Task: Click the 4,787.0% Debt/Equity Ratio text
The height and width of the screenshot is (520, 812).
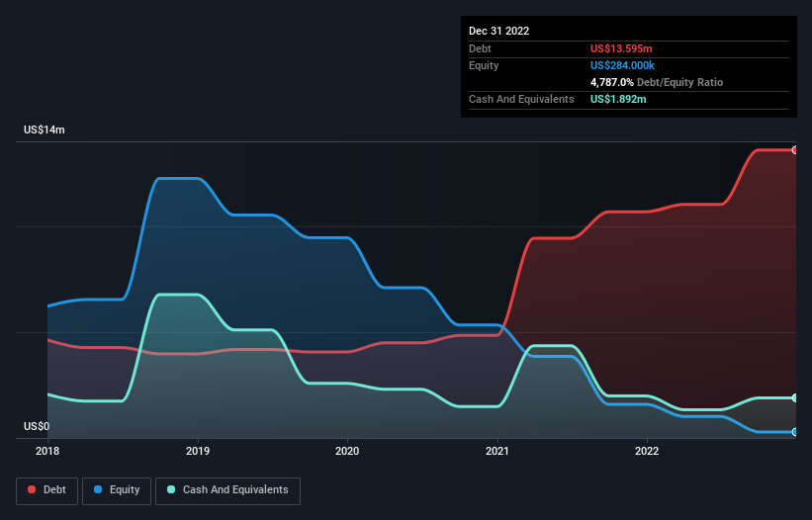Action: point(657,82)
